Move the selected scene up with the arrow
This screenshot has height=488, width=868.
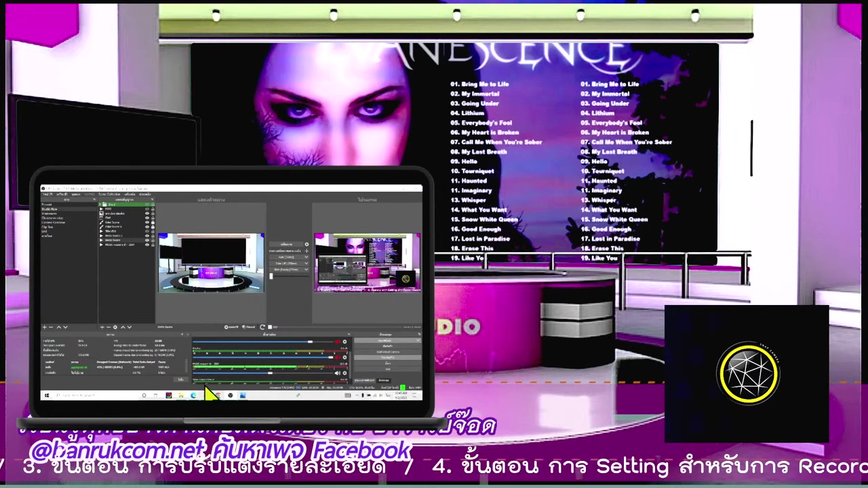(59, 327)
